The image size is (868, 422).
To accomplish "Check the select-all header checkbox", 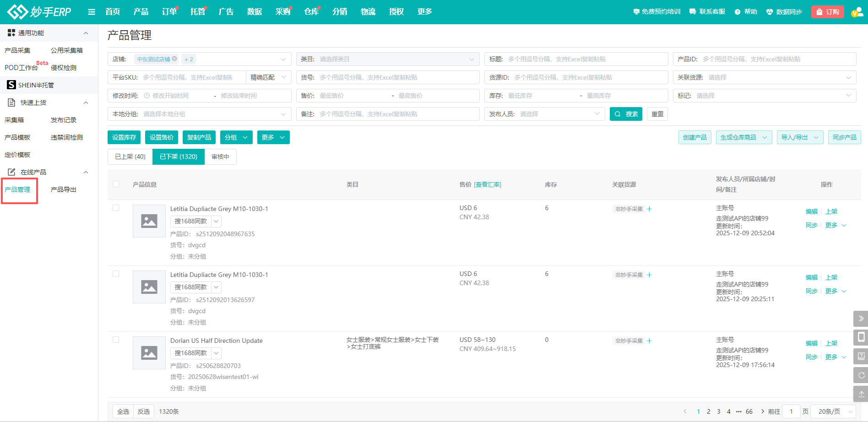I will point(116,184).
